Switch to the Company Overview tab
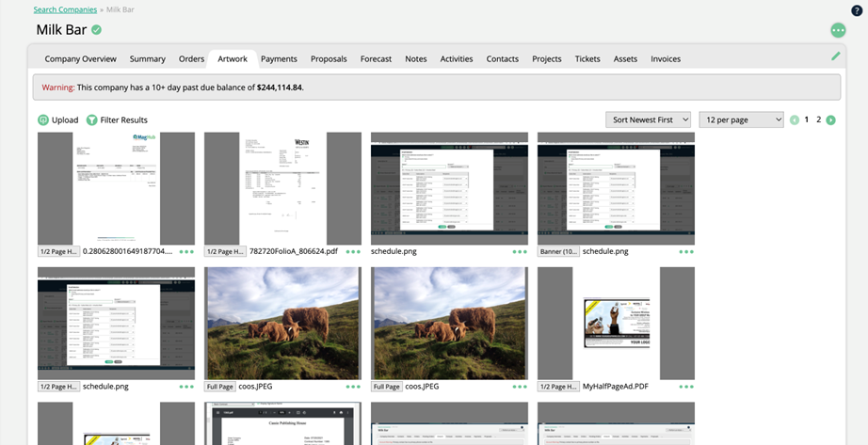The width and height of the screenshot is (868, 445). point(81,58)
